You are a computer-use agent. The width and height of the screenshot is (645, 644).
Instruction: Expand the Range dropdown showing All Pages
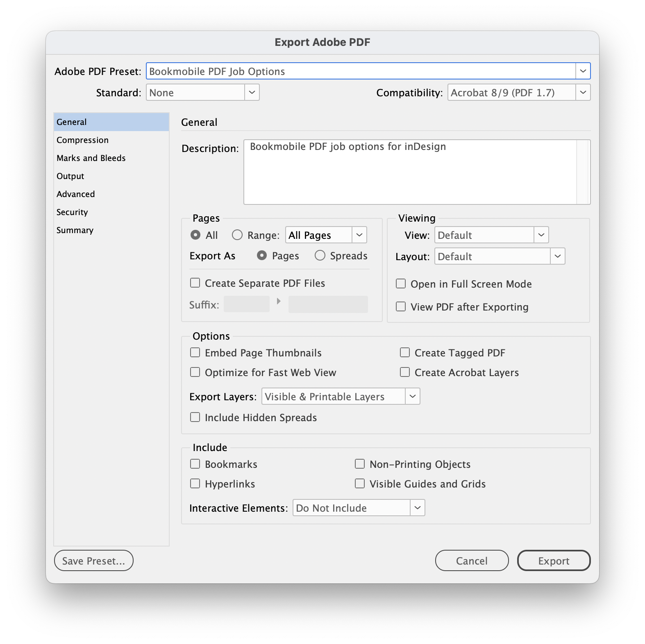(x=326, y=235)
